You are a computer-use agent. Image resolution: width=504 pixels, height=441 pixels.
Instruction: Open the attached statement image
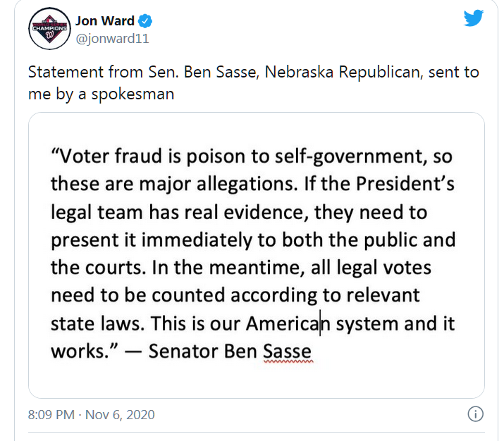tap(256, 255)
